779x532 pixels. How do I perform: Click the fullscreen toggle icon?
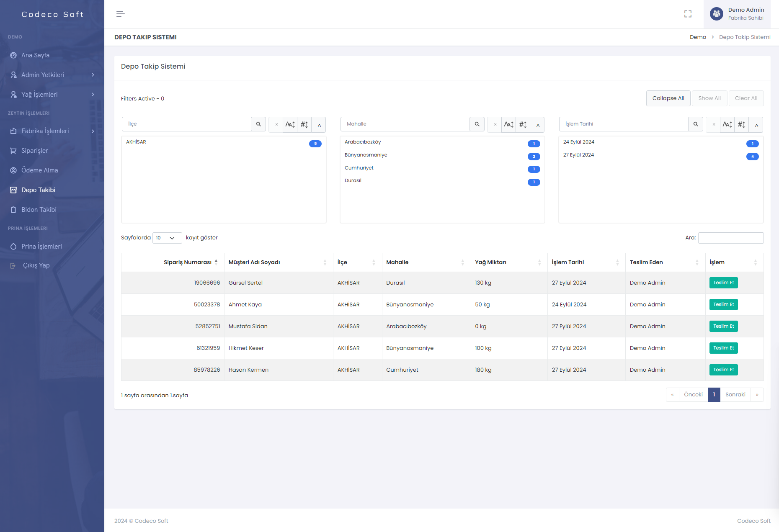click(x=688, y=14)
